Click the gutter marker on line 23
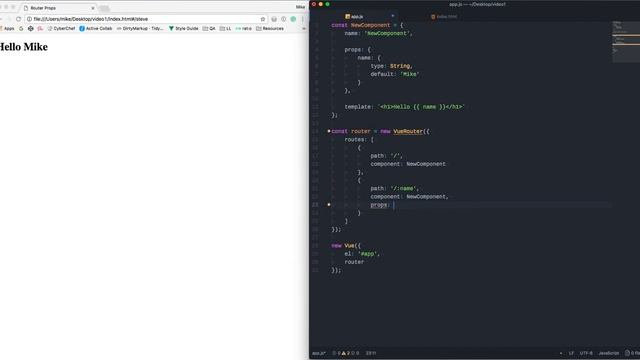Image resolution: width=640 pixels, height=360 pixels. (x=329, y=204)
